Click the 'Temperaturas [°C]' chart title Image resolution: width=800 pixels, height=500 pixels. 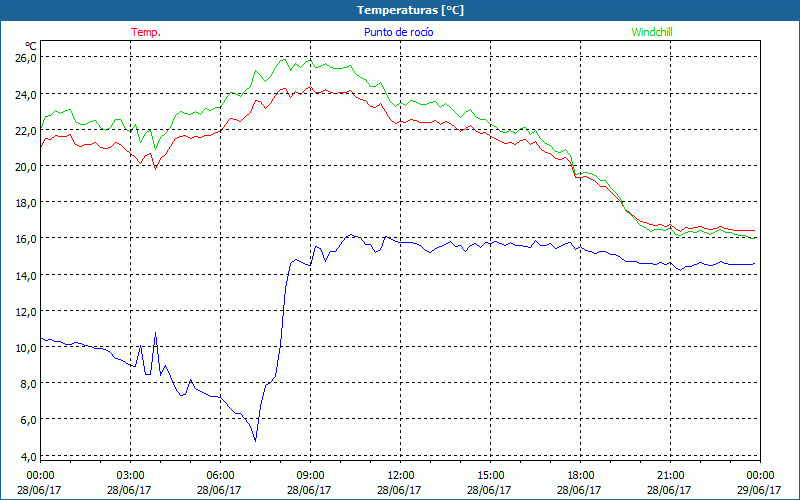pos(410,10)
